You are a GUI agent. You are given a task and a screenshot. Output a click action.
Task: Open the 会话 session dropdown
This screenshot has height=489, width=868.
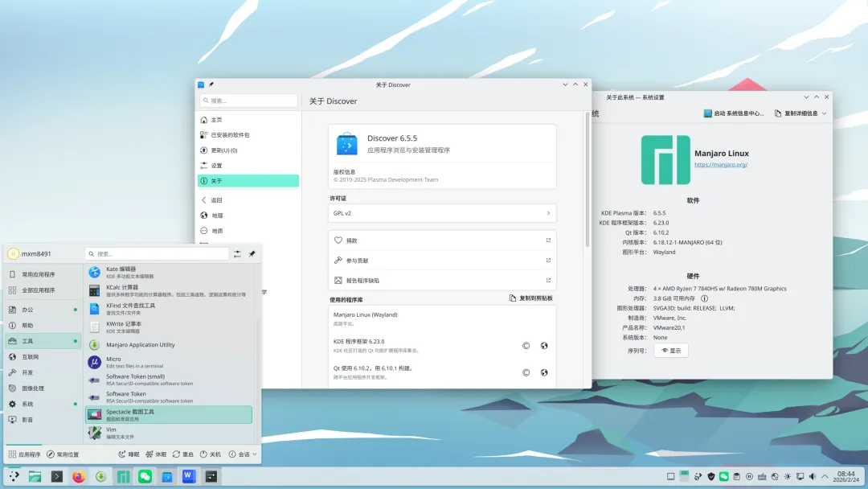point(243,454)
